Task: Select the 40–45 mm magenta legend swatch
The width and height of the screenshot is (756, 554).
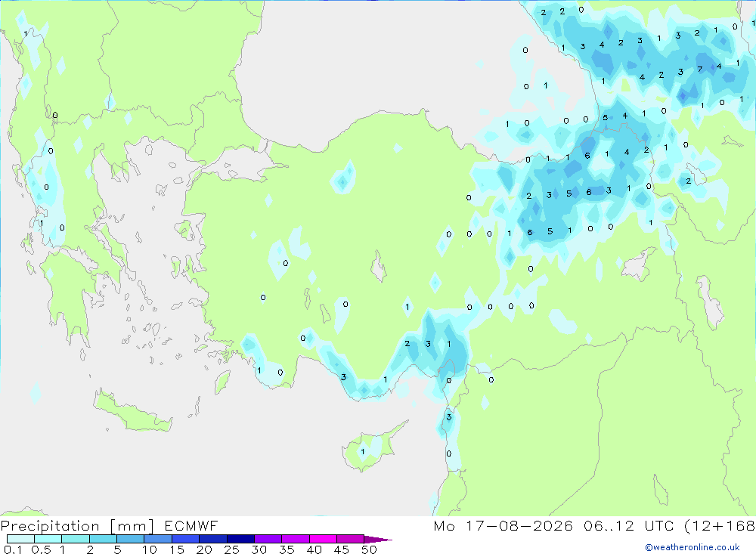Action: pos(323,539)
